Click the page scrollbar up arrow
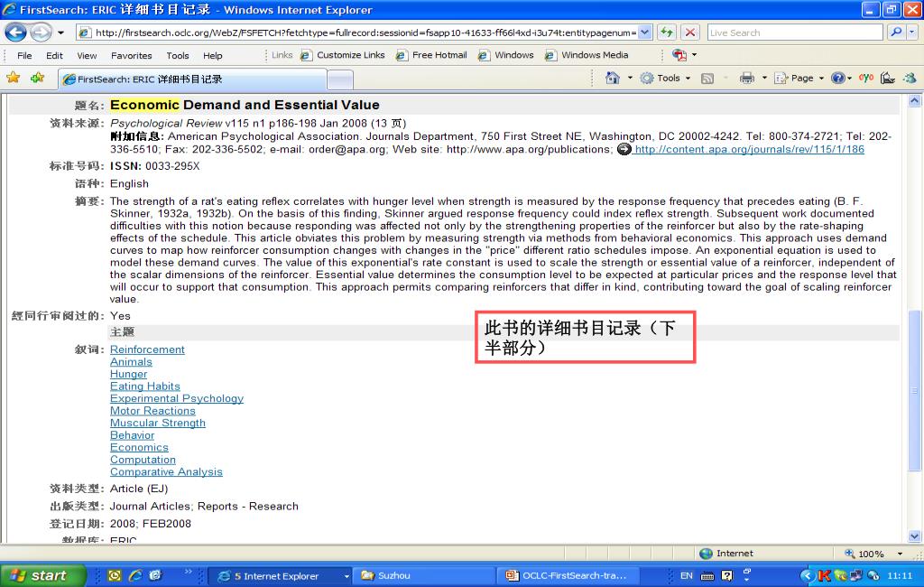 pos(915,100)
